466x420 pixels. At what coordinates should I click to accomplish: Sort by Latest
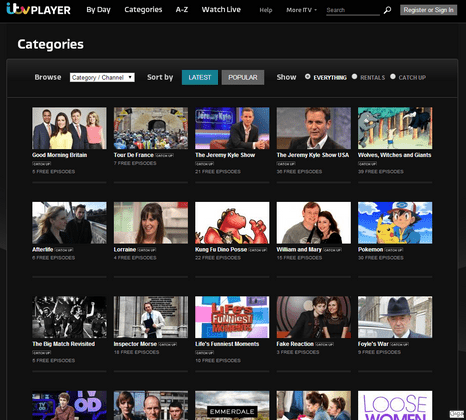click(x=200, y=77)
